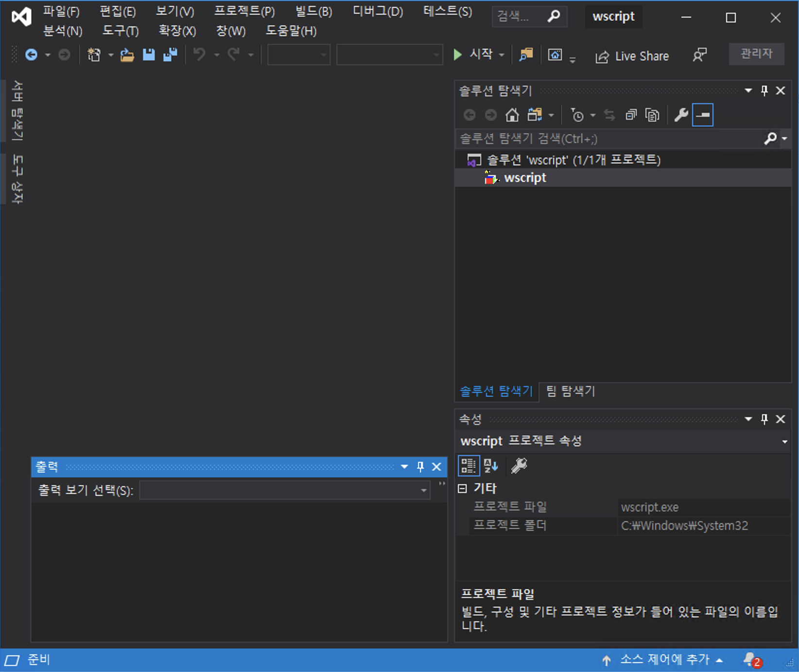Collapse the 기타 category in Properties

463,489
